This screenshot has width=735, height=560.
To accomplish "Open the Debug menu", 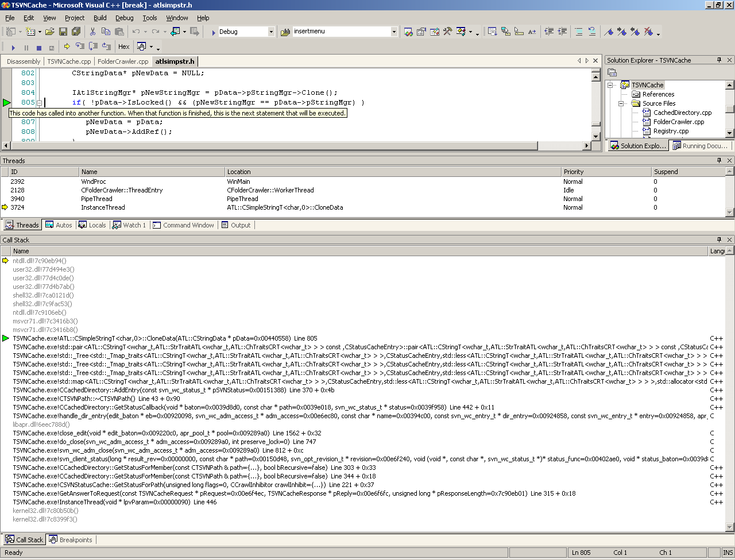I will click(124, 18).
